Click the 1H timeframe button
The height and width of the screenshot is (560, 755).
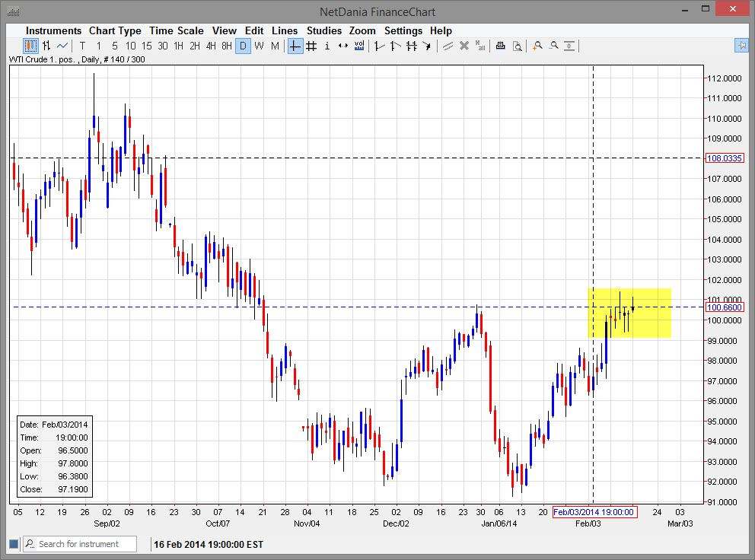click(x=177, y=46)
